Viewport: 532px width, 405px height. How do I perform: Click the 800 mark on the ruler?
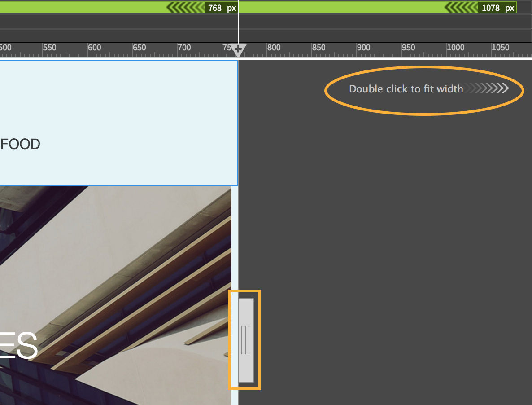coord(274,48)
